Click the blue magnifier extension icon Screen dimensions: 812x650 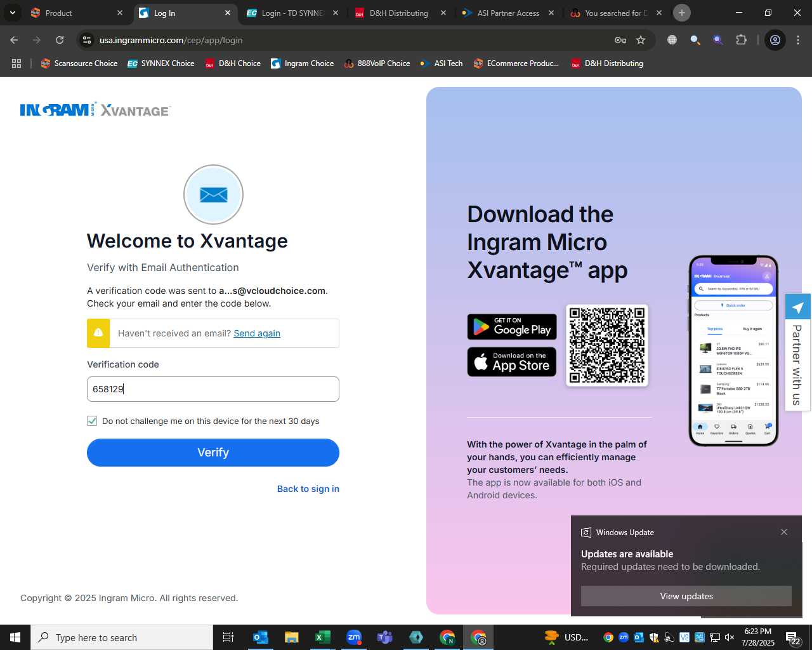[695, 40]
